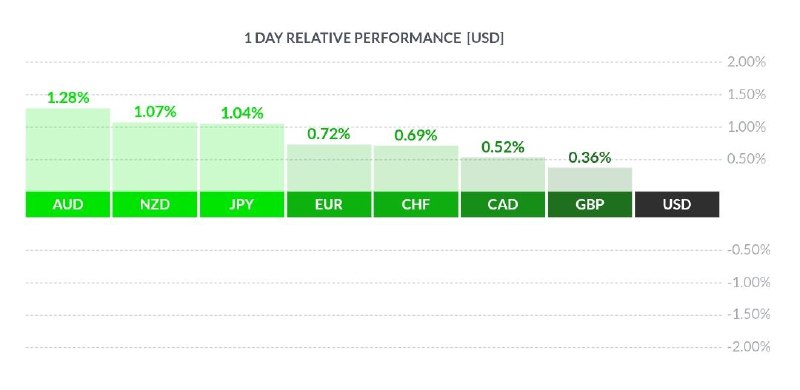The width and height of the screenshot is (800, 390).
Task: Click the CHF performance bar
Action: tap(416, 169)
